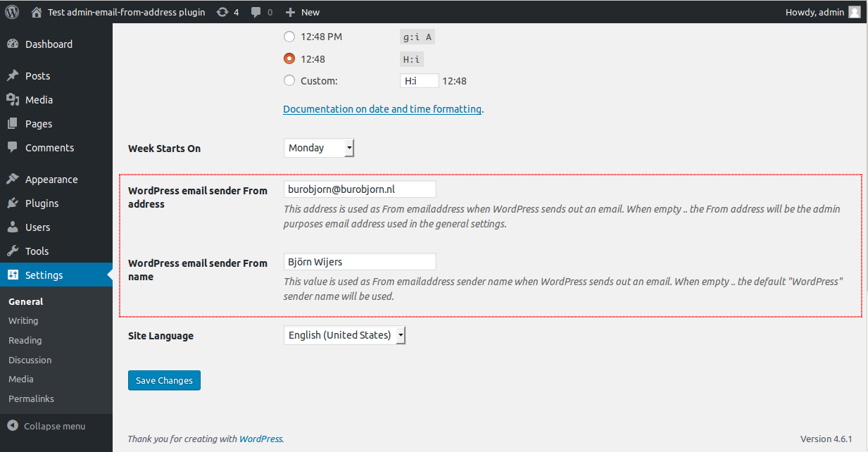
Task: Open the Site Language dropdown
Action: [x=345, y=335]
